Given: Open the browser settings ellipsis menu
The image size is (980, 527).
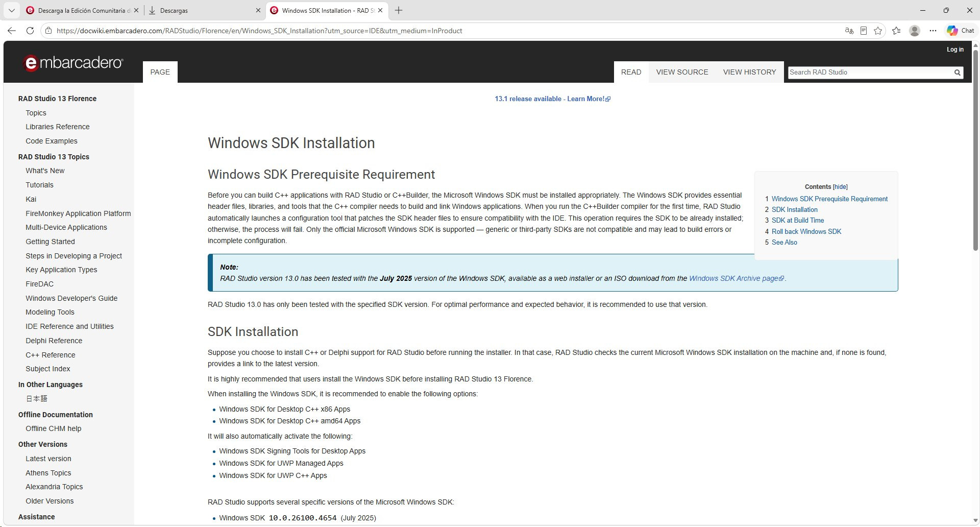Looking at the screenshot, I should point(933,31).
